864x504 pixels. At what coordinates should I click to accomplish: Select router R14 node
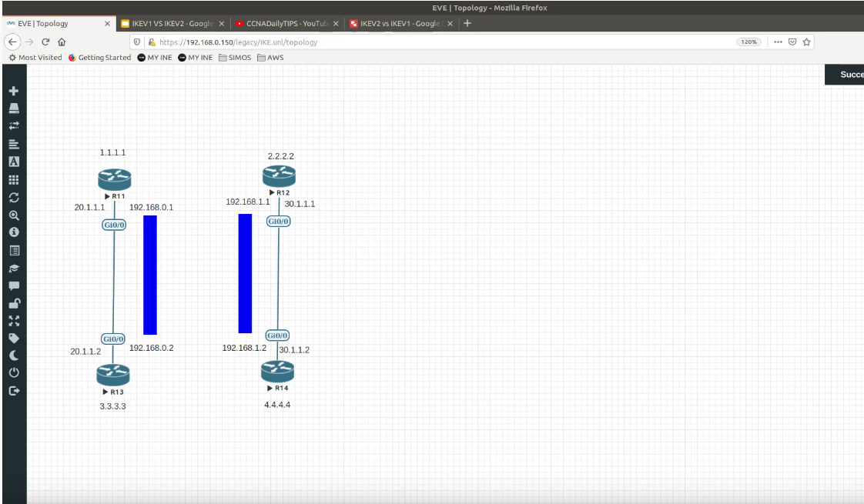click(277, 371)
